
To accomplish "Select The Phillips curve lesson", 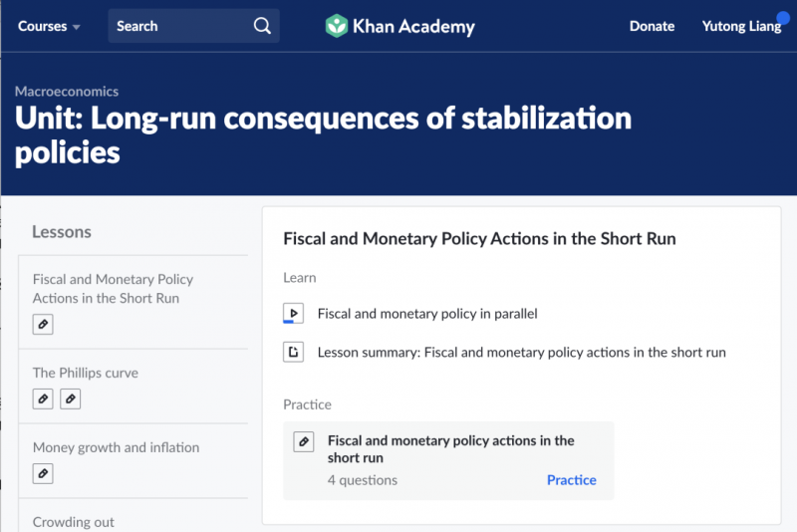I will coord(86,373).
